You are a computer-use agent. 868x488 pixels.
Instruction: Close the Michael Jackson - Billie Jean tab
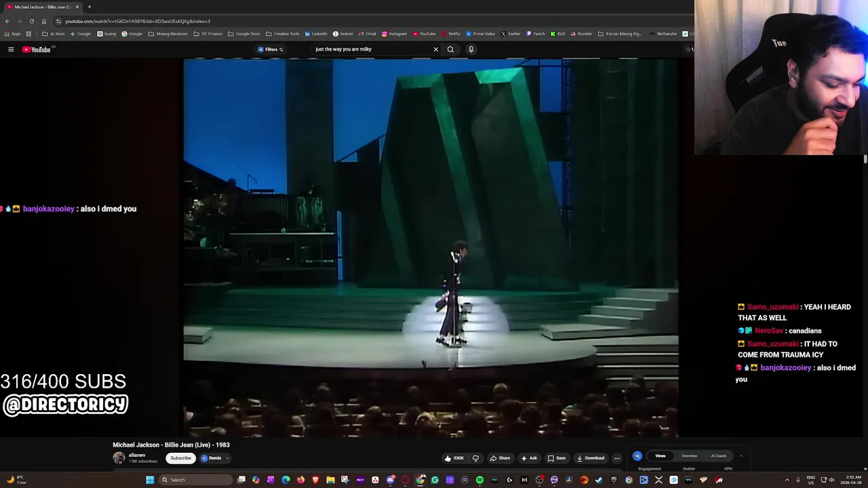pyautogui.click(x=77, y=7)
